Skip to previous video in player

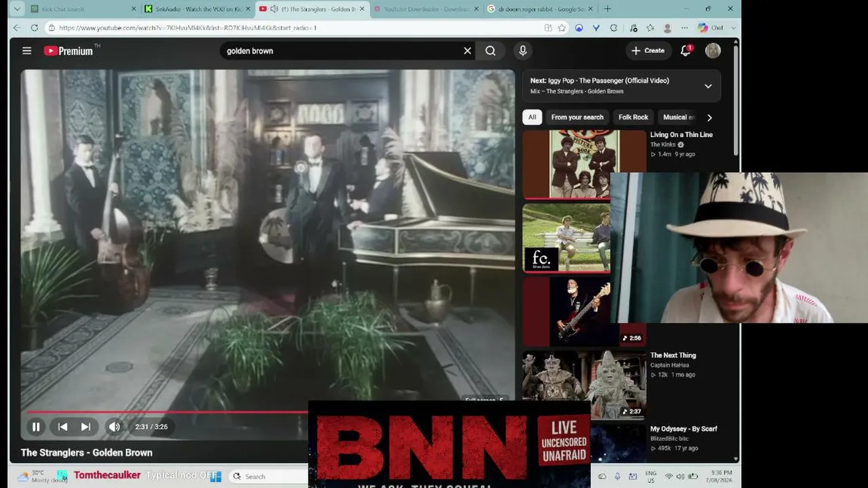tap(62, 427)
